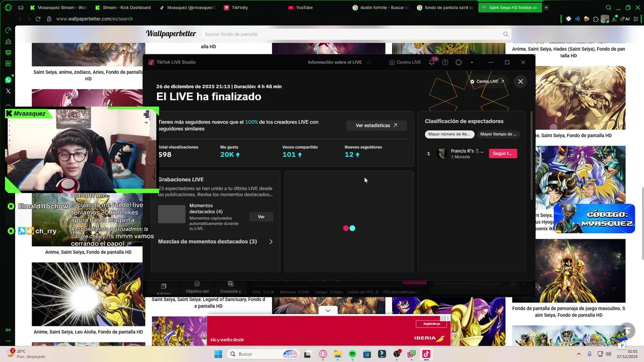The height and width of the screenshot is (362, 644).
Task: Open GX Corner at sidebar bottom
Action: tap(8, 330)
